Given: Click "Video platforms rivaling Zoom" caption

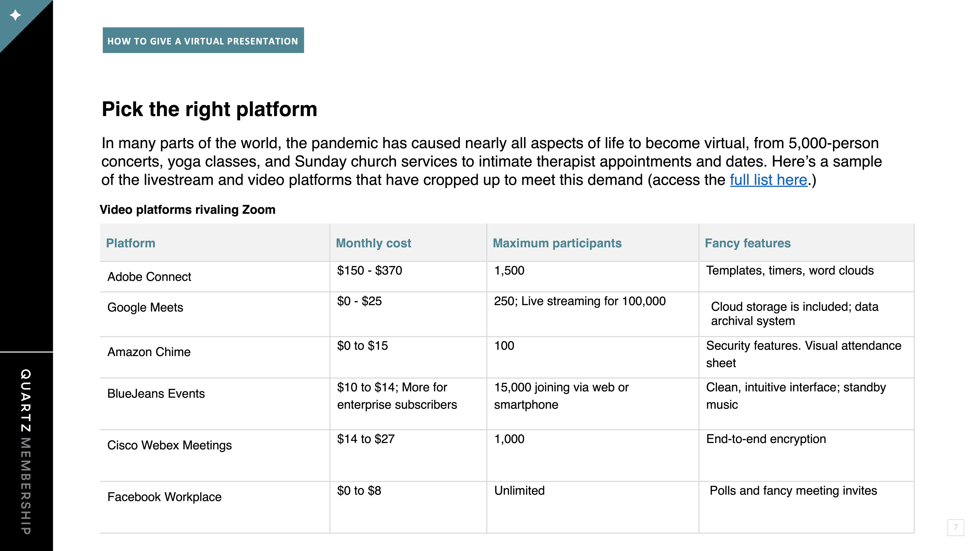Looking at the screenshot, I should point(188,209).
